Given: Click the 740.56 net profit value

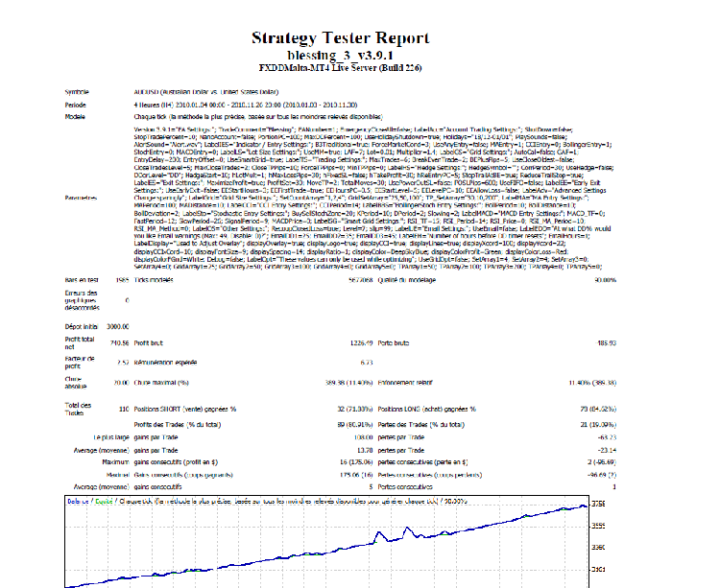Looking at the screenshot, I should [119, 343].
